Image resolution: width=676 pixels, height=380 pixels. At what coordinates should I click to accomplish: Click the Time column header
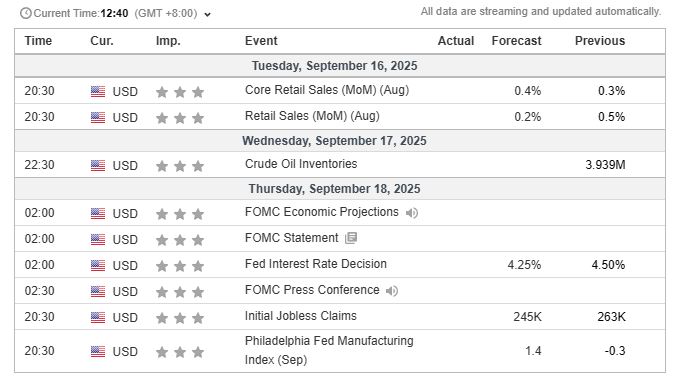click(38, 41)
